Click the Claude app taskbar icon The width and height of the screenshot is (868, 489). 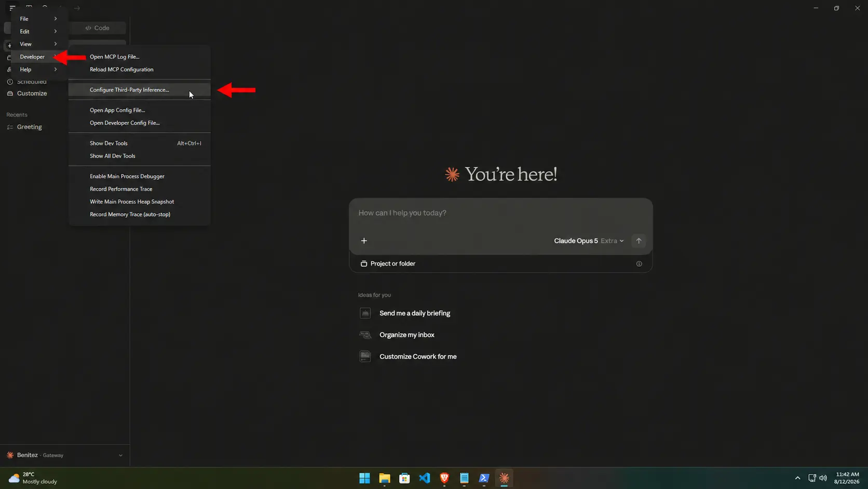504,478
